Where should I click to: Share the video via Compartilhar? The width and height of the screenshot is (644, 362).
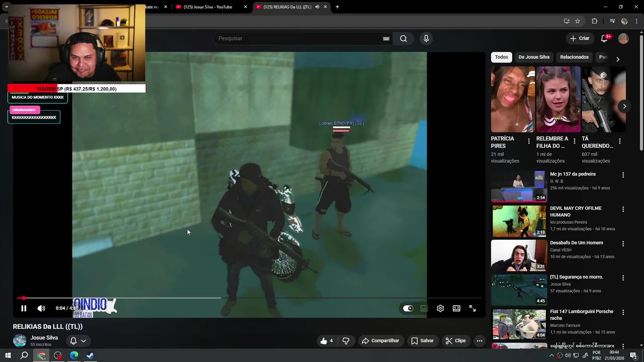[380, 341]
